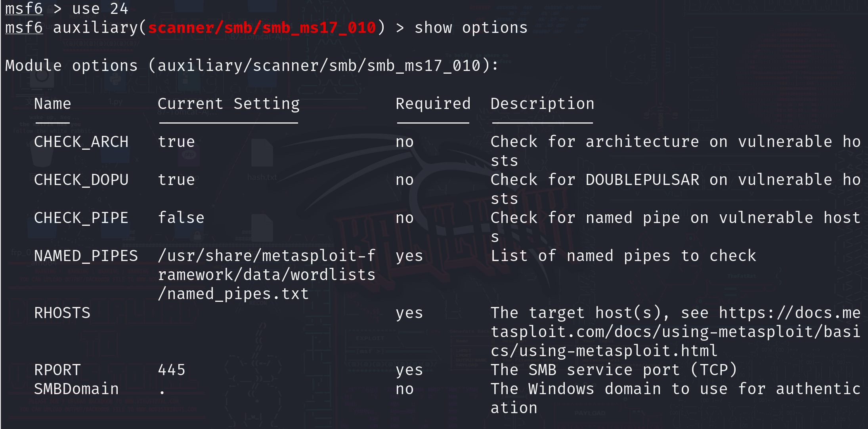Click the RHOSTS option name
868x429 pixels.
[62, 313]
